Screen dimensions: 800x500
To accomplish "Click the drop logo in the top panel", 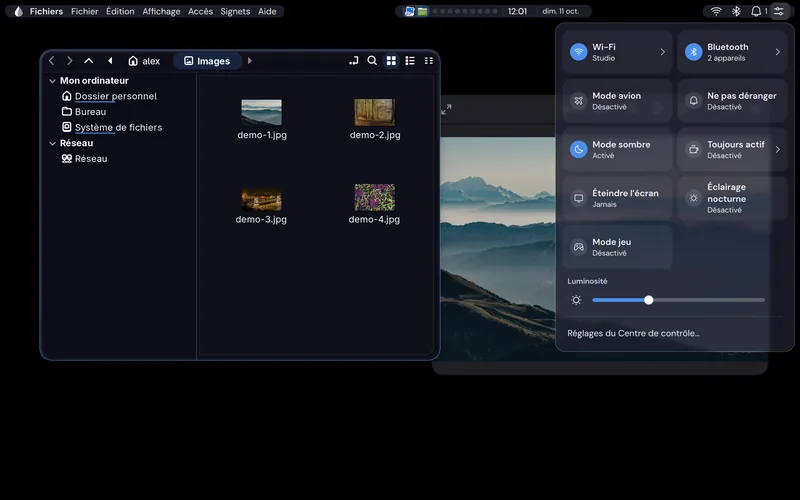I will coord(18,11).
